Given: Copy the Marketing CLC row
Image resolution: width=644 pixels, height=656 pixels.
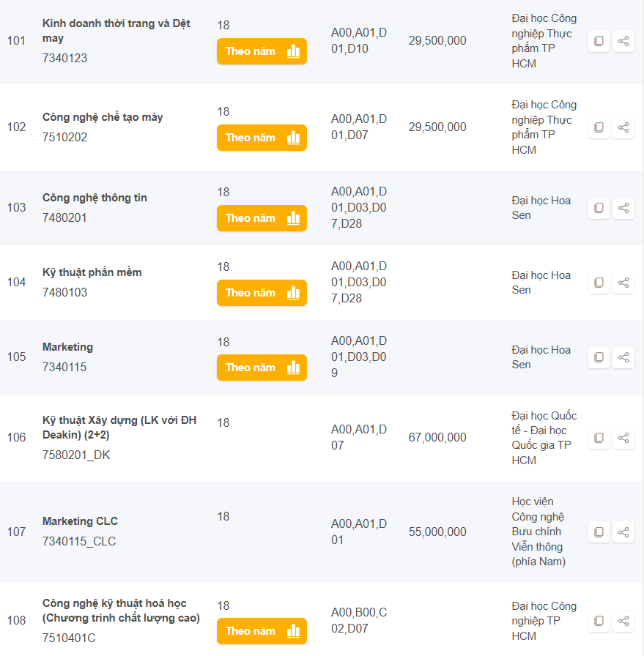Looking at the screenshot, I should (599, 532).
